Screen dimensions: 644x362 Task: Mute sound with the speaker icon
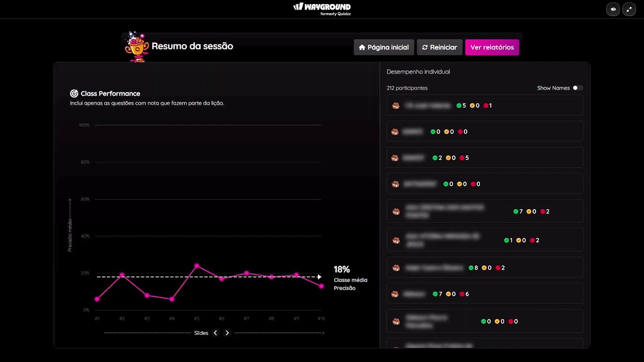coord(613,9)
